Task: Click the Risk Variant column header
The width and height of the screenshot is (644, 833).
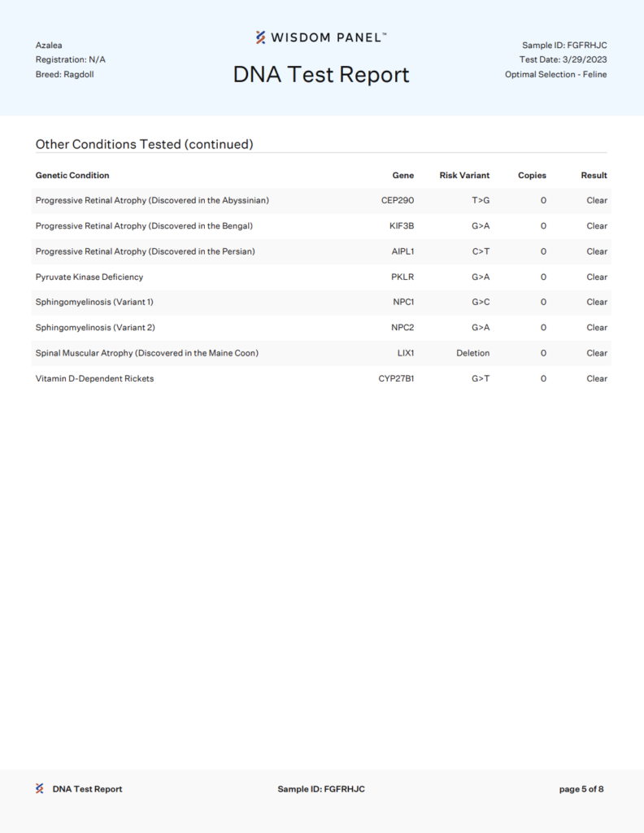Action: point(464,176)
